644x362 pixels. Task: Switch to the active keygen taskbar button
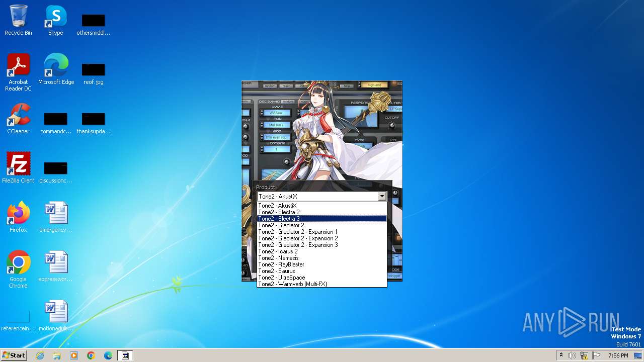click(x=125, y=355)
